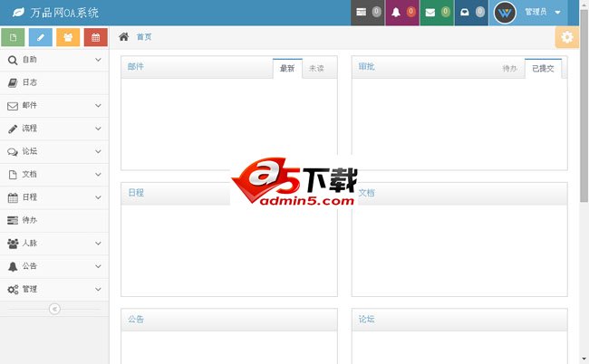Click the envelope icon beside 邮件 in sidebar
The width and height of the screenshot is (589, 364).
[x=13, y=106]
